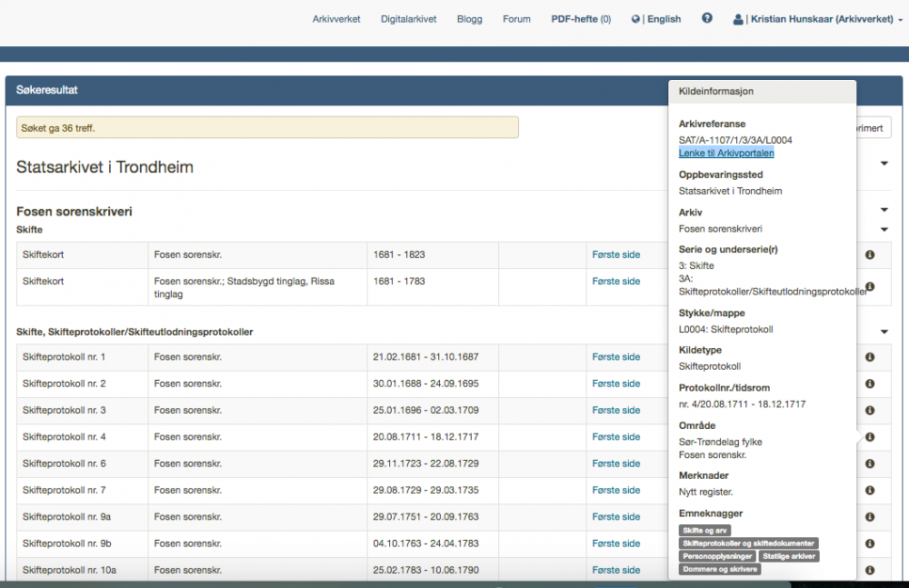Image resolution: width=909 pixels, height=588 pixels.
Task: Follow the Lenke til Arkivportalen link
Action: click(726, 153)
